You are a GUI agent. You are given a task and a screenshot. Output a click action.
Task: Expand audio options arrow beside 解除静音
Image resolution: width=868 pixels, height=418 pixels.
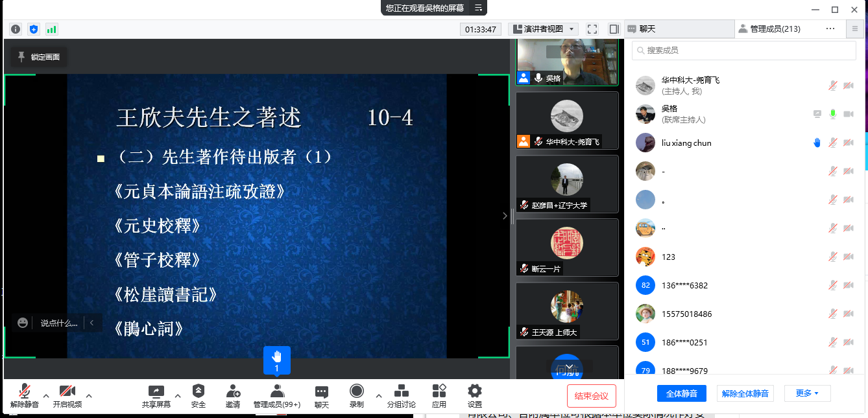45,396
